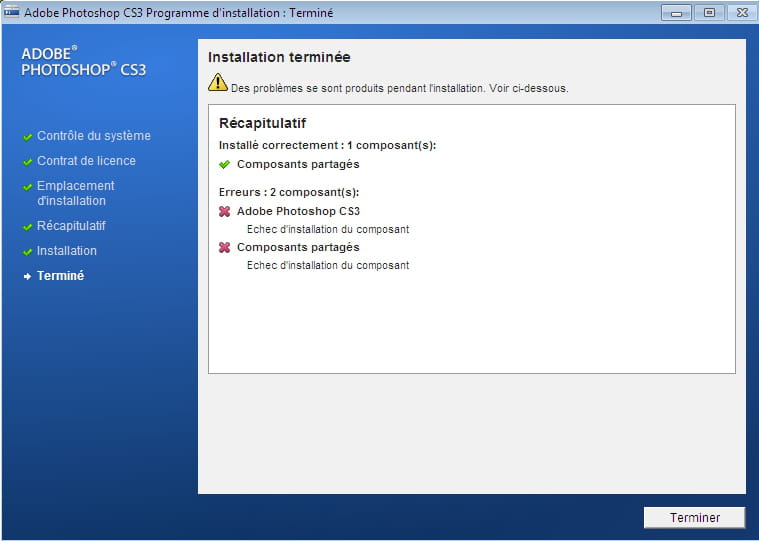Click the yellow warning triangle icon
This screenshot has height=541, width=759.
[218, 82]
